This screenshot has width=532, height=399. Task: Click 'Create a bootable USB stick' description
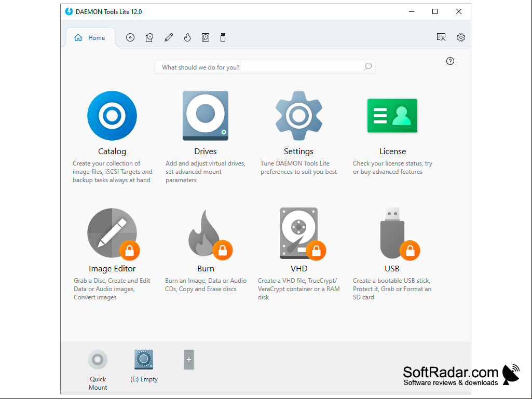point(392,289)
